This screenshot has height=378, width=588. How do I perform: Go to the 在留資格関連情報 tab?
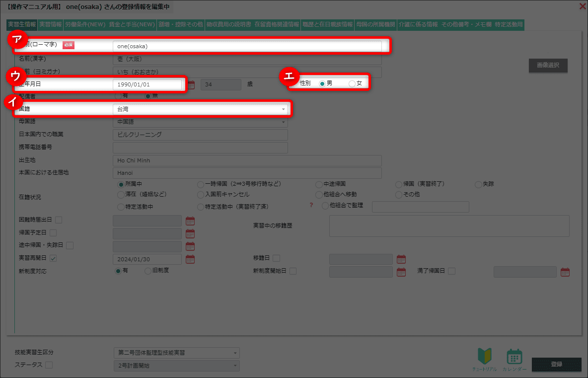277,25
